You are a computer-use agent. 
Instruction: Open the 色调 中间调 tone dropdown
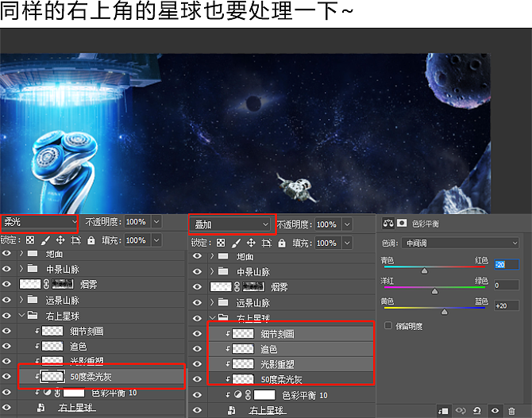(x=461, y=243)
